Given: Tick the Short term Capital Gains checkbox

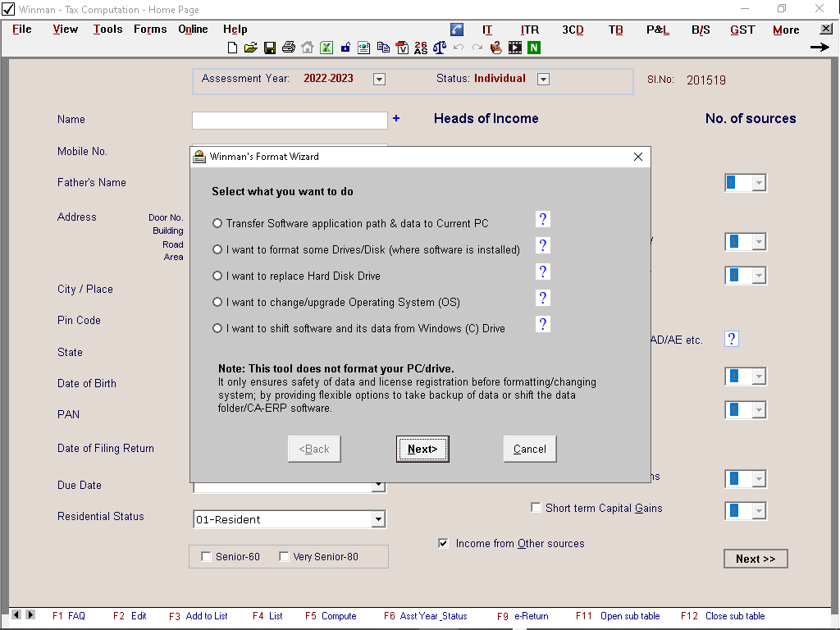Looking at the screenshot, I should [536, 508].
